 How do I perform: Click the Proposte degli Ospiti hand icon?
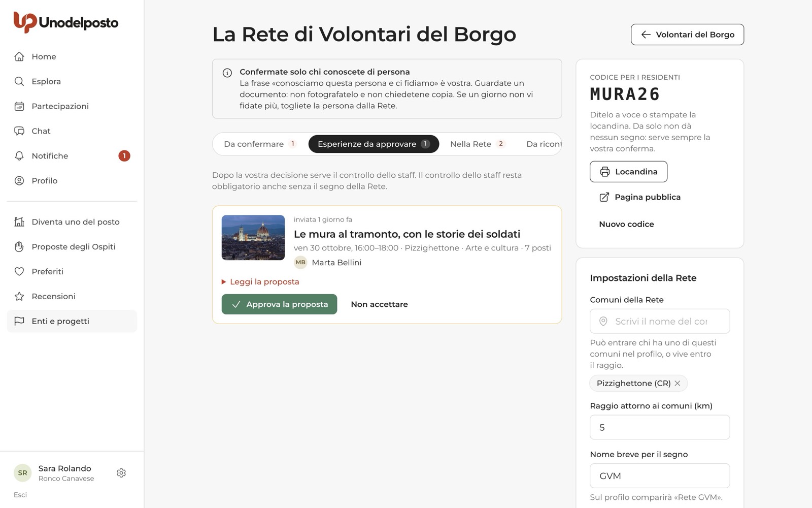(x=19, y=247)
